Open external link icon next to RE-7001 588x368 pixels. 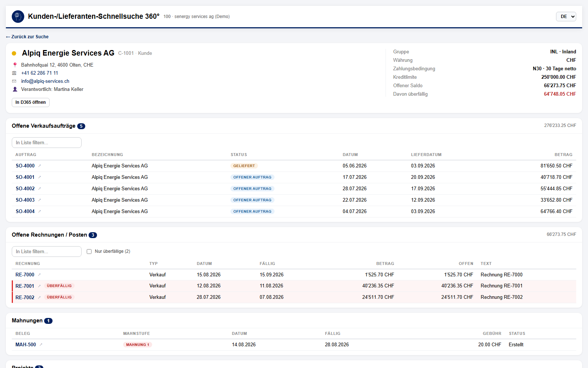click(x=39, y=286)
